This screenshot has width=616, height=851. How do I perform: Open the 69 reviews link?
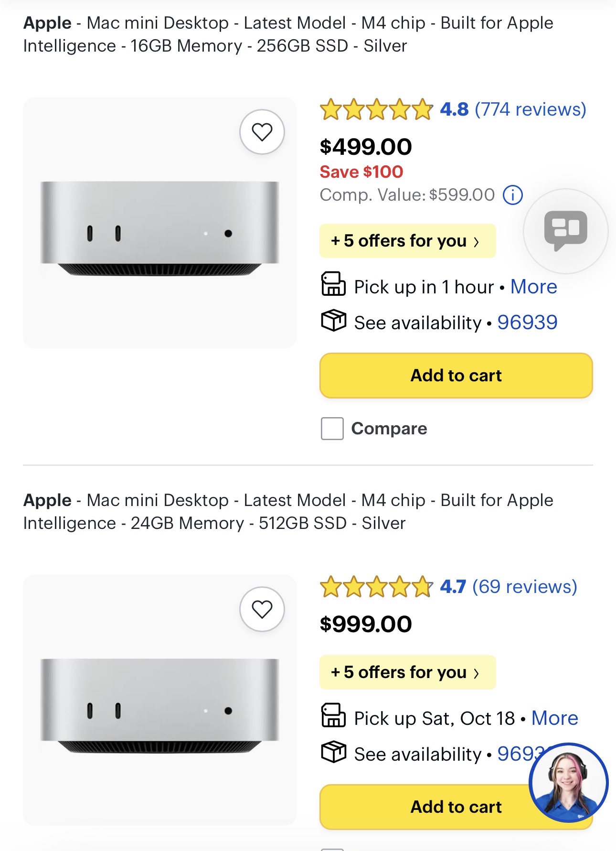[524, 587]
